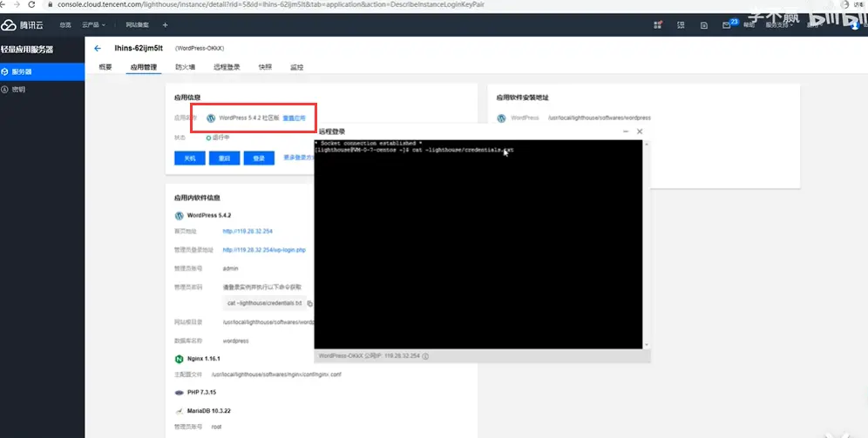Click the back arrow beside lhins-62ijm5lt
Screen dimensions: 868x438
(98, 49)
